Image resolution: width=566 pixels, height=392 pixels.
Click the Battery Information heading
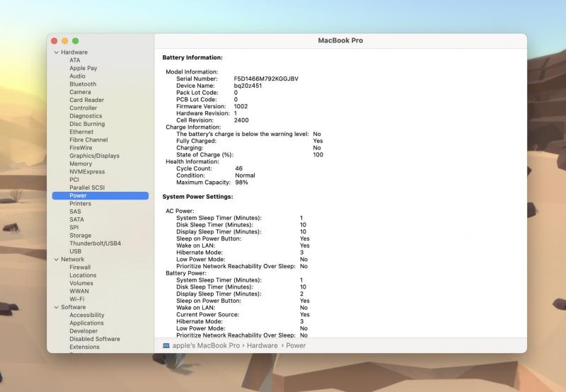click(x=192, y=58)
